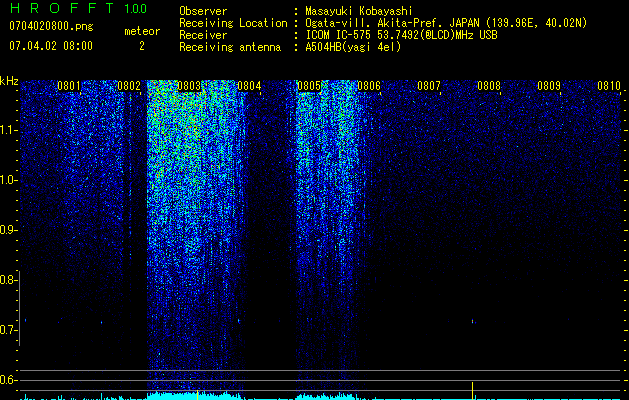Click the 0803 time marker
The image size is (629, 400).
click(189, 86)
